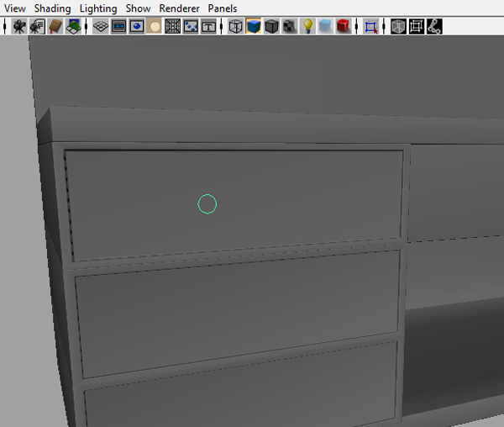Toggle the Film Gate icon
The image size is (504, 427).
pyautogui.click(x=118, y=26)
